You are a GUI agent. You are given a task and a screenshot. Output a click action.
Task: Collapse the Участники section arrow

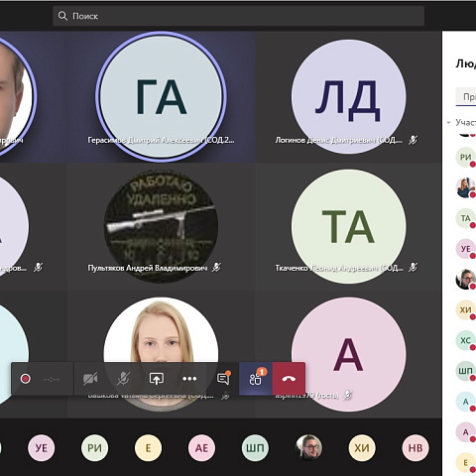pyautogui.click(x=448, y=123)
